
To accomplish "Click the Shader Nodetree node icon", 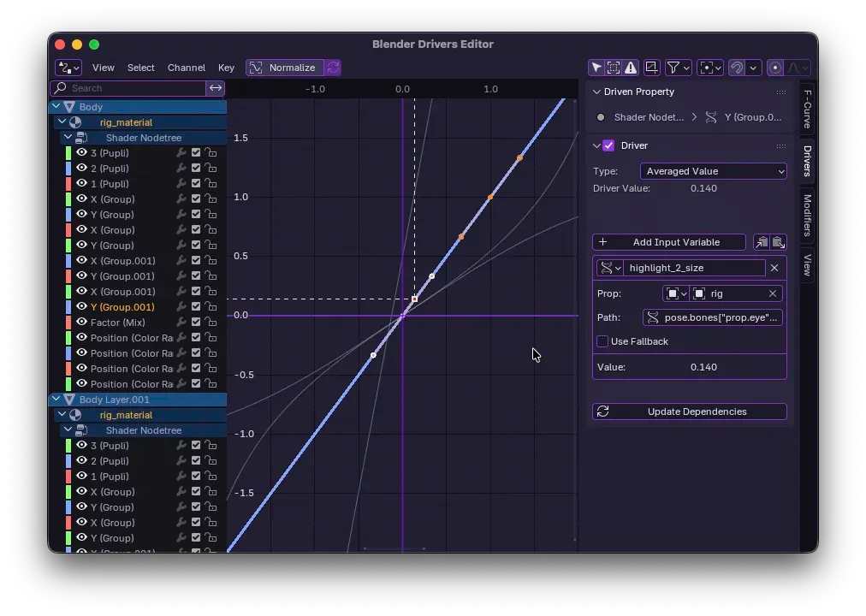I will [x=81, y=137].
